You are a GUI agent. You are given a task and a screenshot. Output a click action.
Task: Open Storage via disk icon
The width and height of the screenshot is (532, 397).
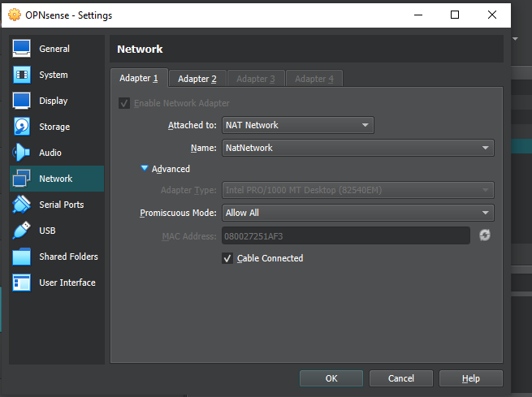tap(22, 127)
